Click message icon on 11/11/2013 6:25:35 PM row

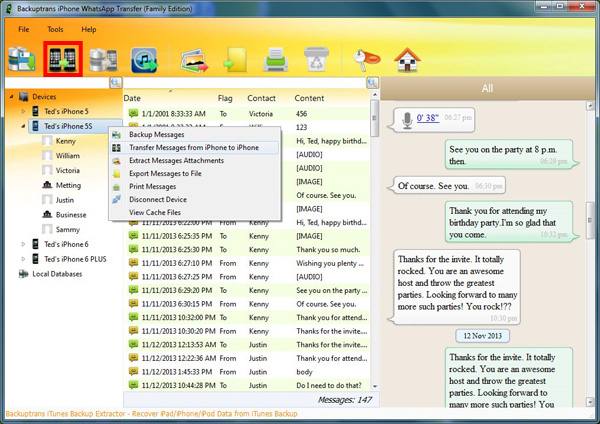click(133, 236)
